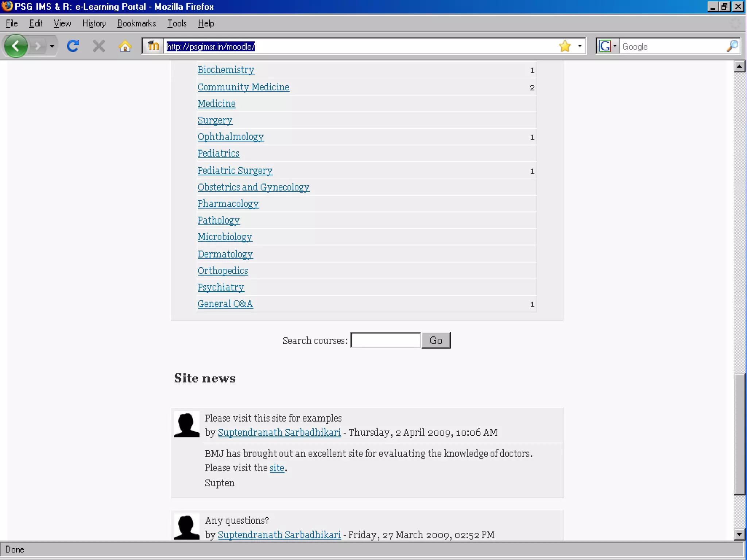
Task: Open the Ophthalmology category link
Action: click(231, 137)
